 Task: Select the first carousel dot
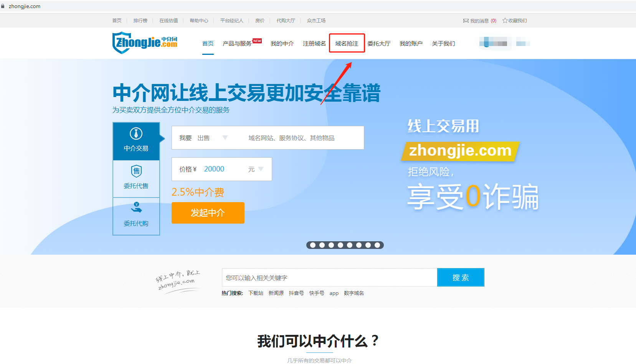click(313, 245)
